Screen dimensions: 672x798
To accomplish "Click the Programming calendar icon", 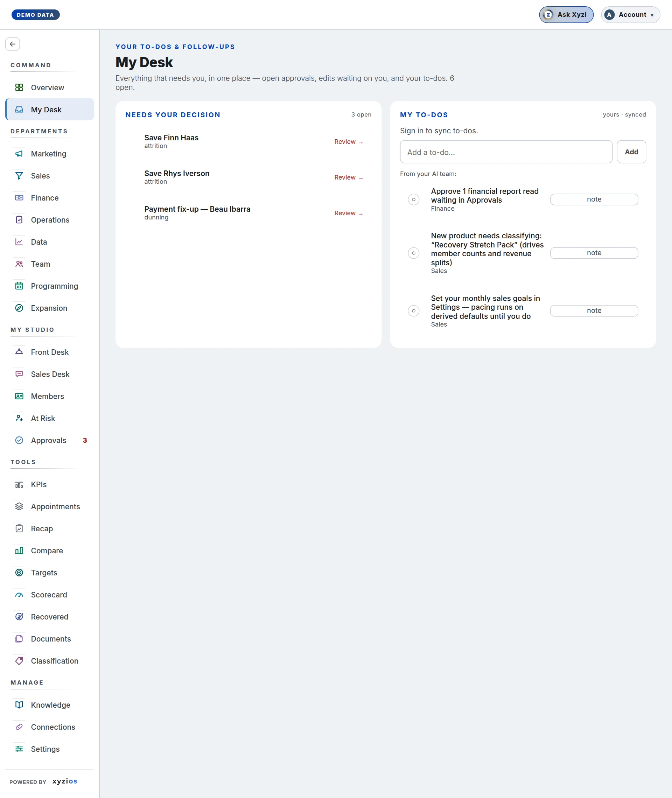I will pyautogui.click(x=19, y=286).
